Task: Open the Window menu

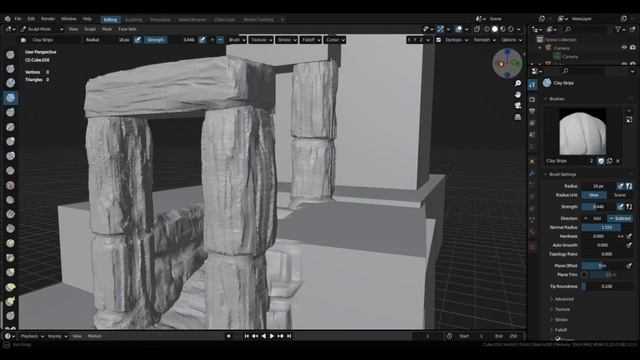Action: point(69,19)
